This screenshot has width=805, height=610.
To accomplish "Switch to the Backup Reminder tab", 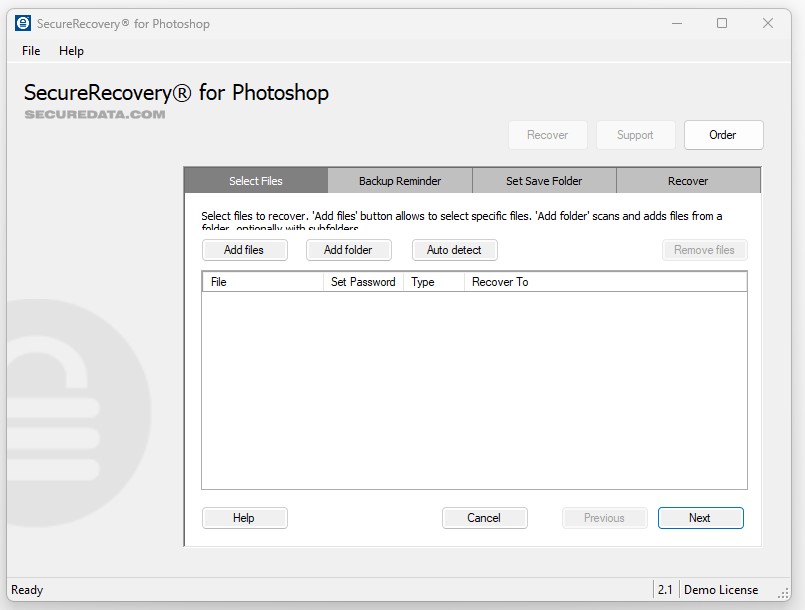I will [x=400, y=180].
